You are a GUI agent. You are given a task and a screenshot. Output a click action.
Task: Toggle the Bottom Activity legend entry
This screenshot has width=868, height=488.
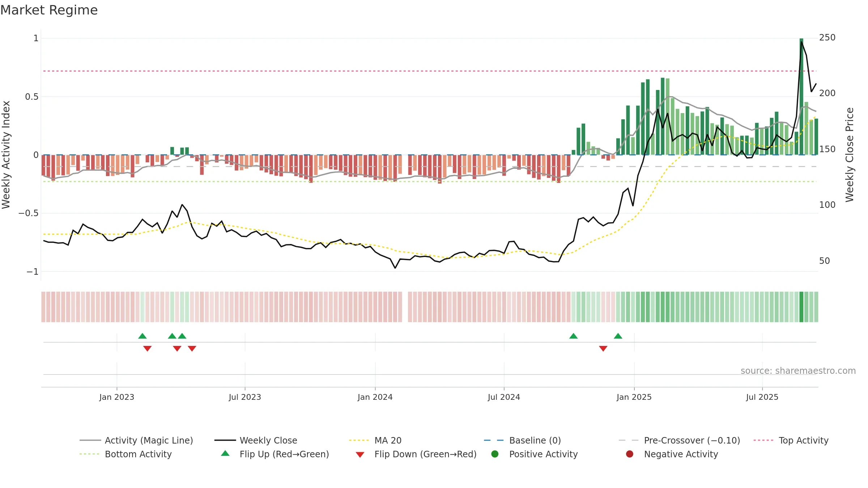tap(125, 454)
